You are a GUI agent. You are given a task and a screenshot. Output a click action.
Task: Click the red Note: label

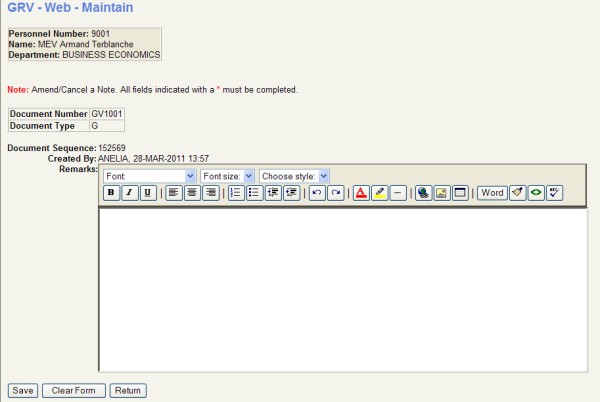(x=18, y=90)
